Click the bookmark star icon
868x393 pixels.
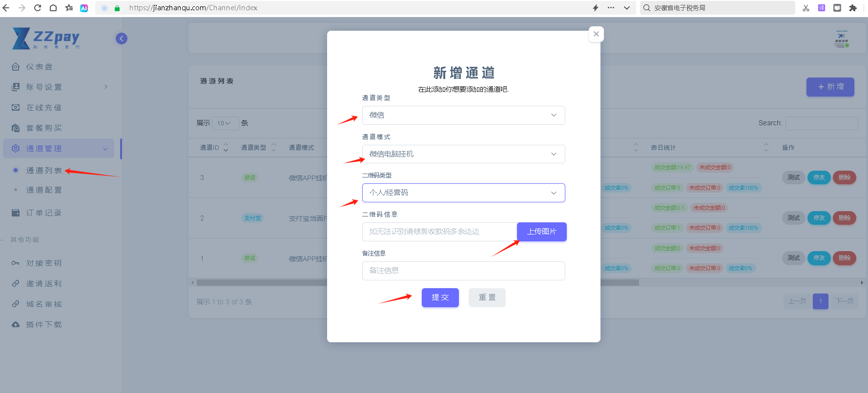click(69, 8)
